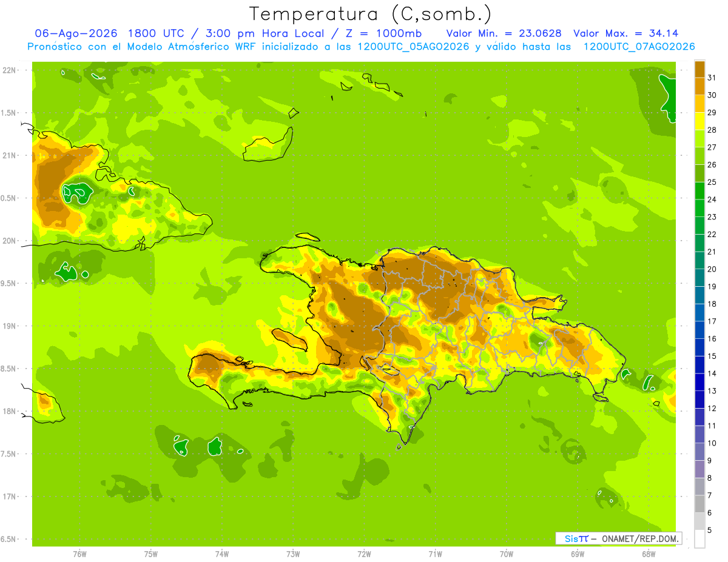Click the legend value "30"
The height and width of the screenshot is (562, 728).
click(x=712, y=95)
